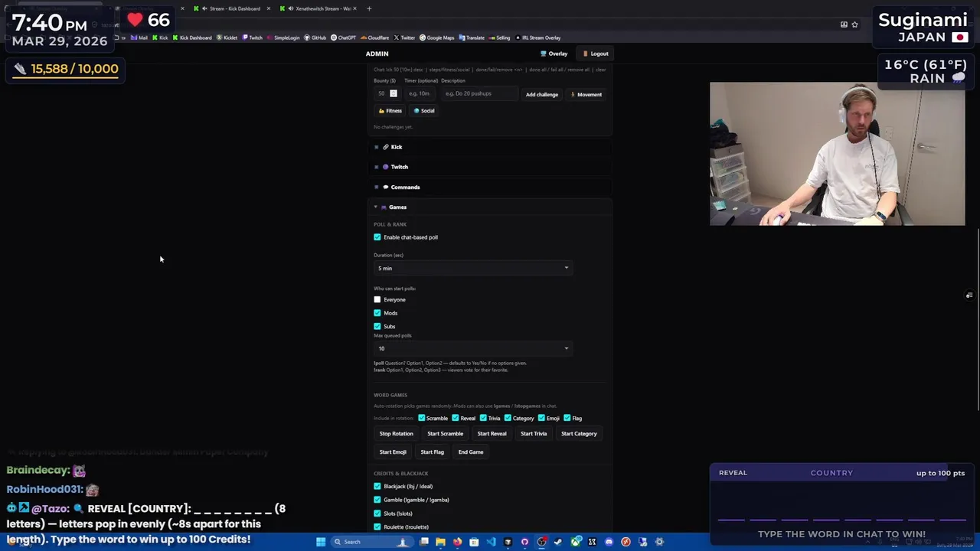
Task: Open the poll Duration dropdown
Action: [x=472, y=268]
